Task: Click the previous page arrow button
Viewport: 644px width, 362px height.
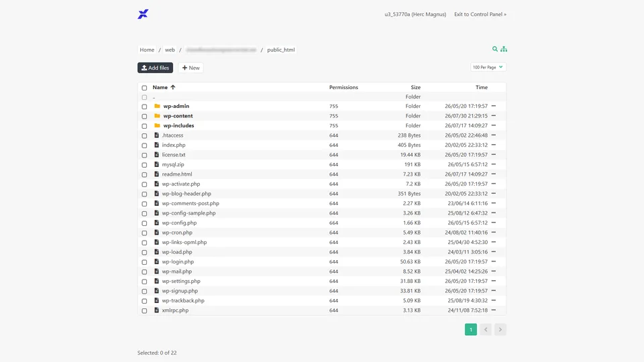Action: pyautogui.click(x=486, y=329)
